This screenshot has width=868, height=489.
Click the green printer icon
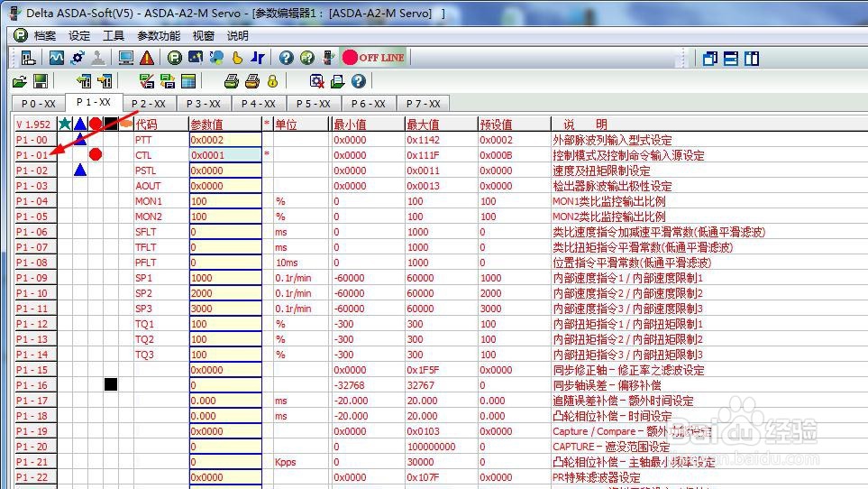(232, 82)
